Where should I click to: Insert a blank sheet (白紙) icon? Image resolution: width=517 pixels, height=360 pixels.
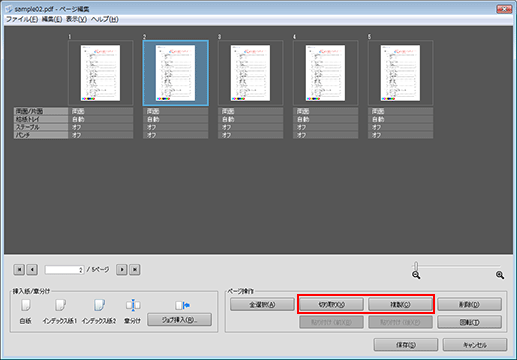[26, 305]
